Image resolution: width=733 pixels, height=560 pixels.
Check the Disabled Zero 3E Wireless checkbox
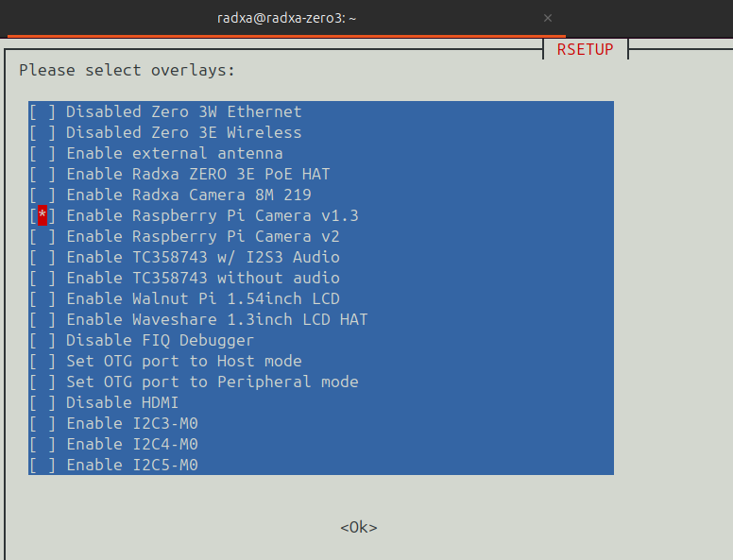click(x=43, y=133)
